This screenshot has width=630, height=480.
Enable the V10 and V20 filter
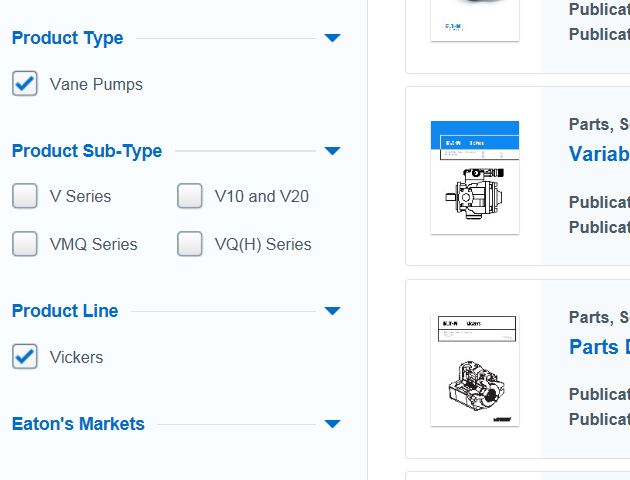click(x=190, y=196)
